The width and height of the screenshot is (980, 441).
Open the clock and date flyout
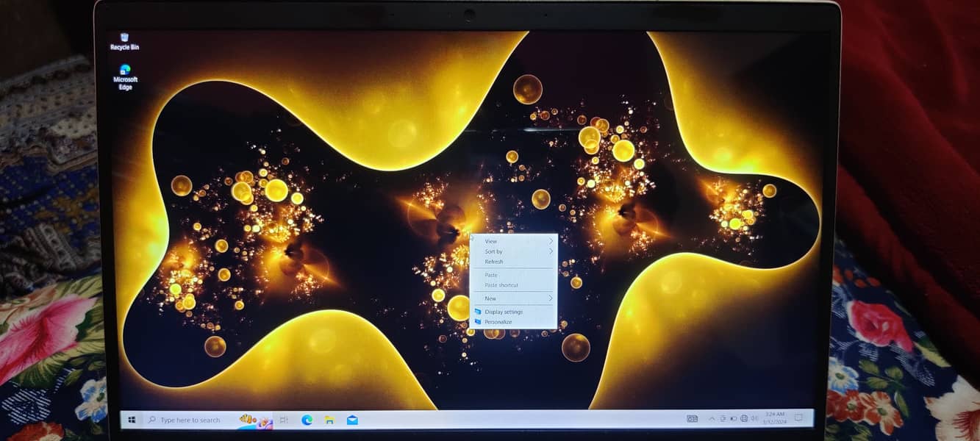tap(775, 418)
